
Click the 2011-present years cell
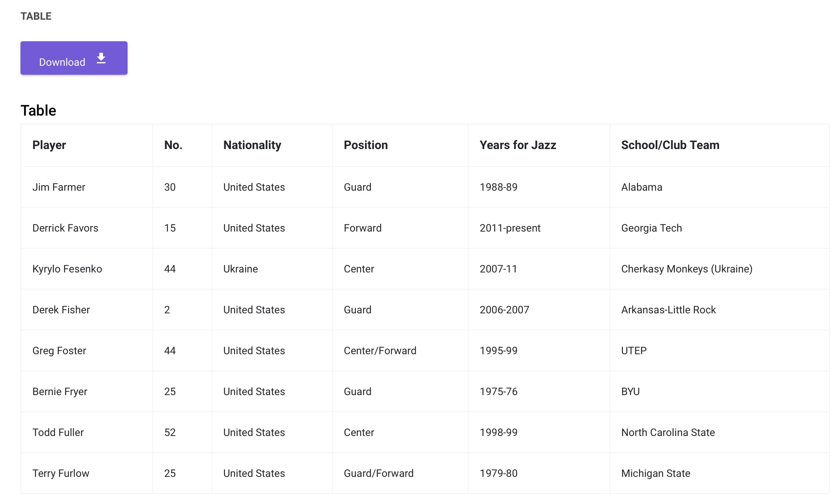539,228
